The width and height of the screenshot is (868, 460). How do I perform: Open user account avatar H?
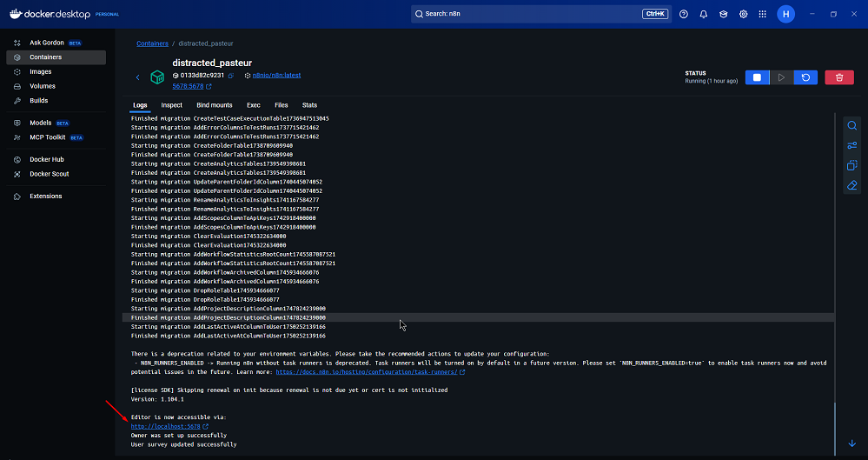786,14
